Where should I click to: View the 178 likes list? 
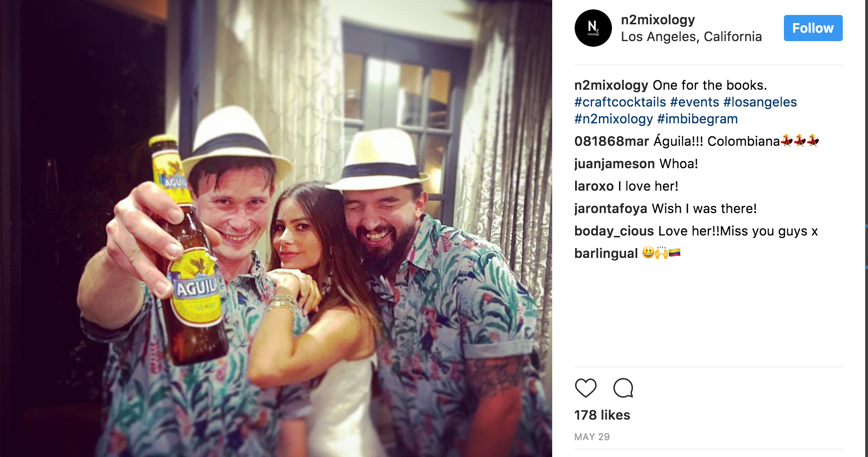602,415
